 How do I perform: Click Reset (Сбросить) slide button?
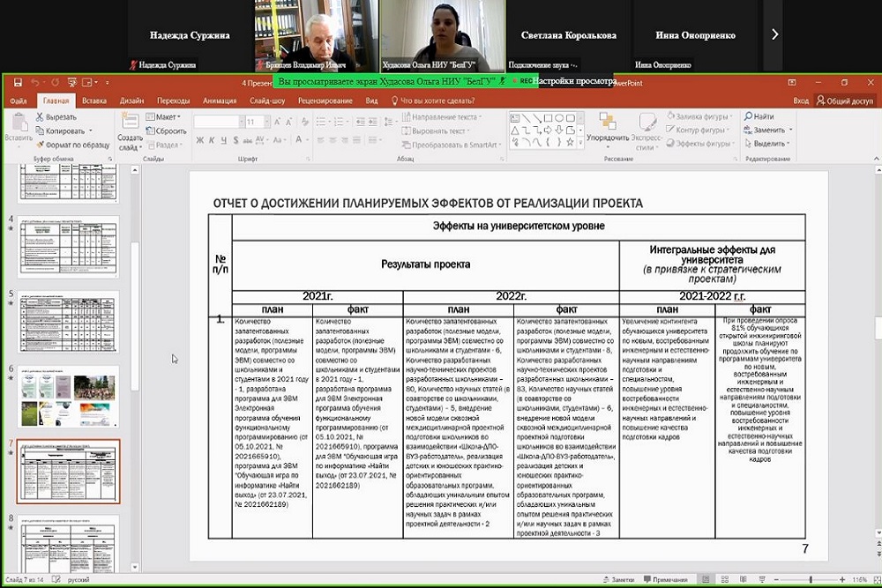click(165, 130)
